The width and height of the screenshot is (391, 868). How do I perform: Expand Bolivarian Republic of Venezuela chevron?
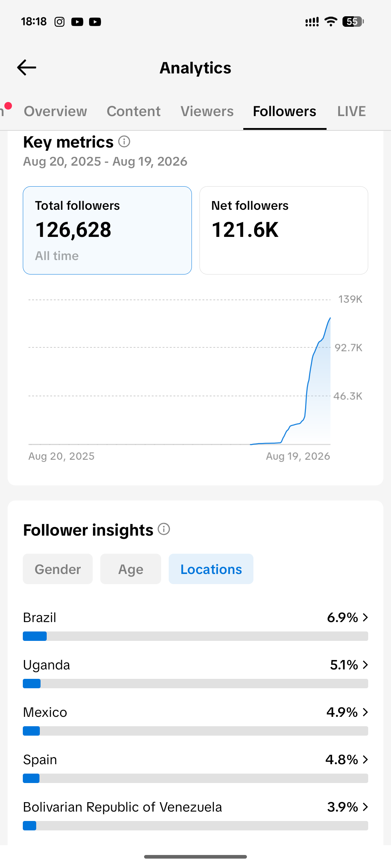pos(365,807)
